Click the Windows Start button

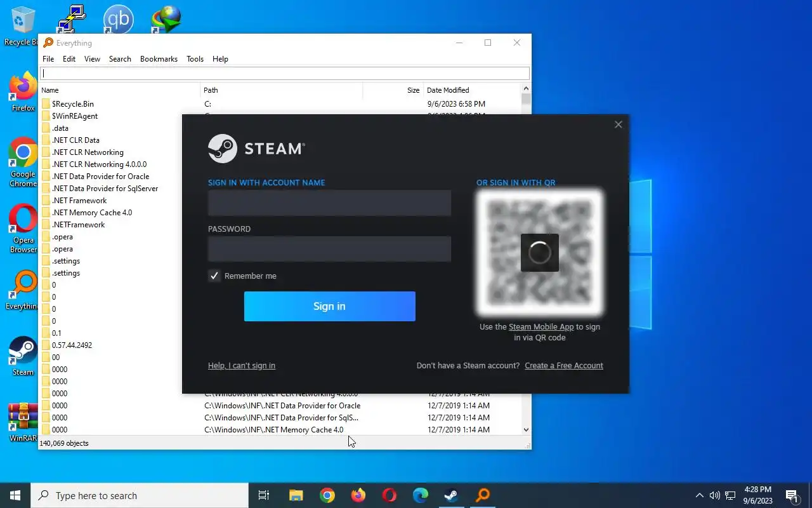pos(15,495)
